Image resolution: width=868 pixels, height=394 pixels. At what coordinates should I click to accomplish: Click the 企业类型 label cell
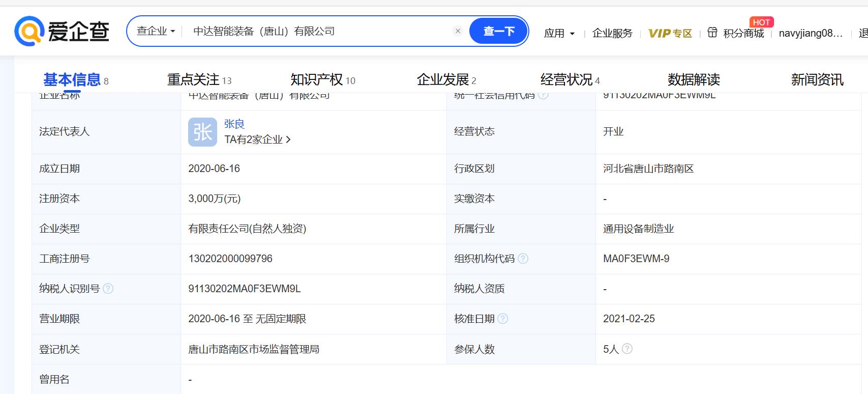106,229
